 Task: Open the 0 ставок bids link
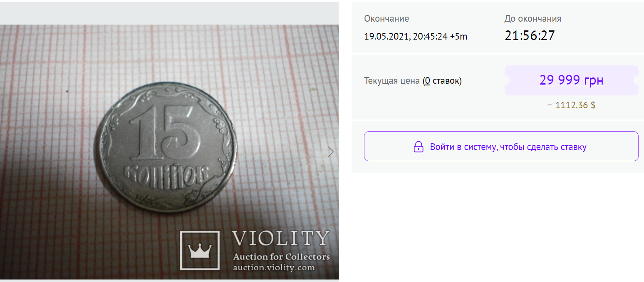pyautogui.click(x=442, y=81)
